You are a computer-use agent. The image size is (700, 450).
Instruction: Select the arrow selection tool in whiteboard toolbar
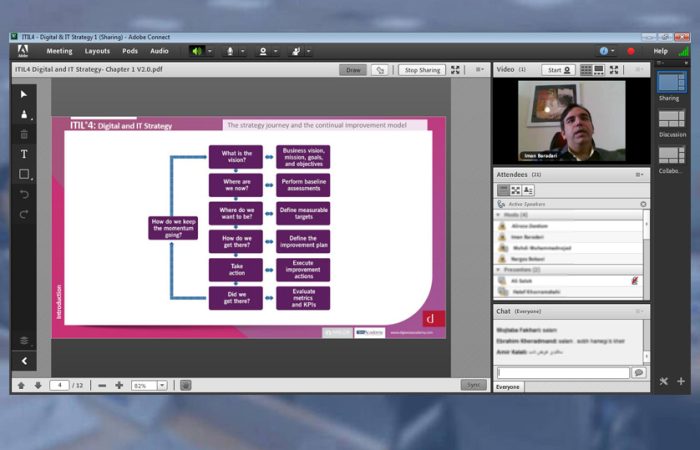[x=24, y=94]
